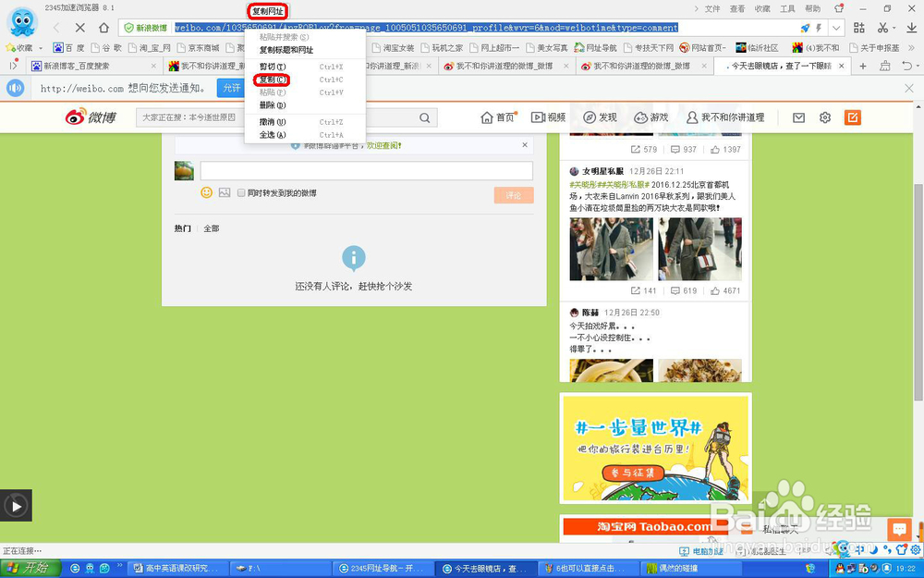Choose 删除(D) in the context menu

(x=305, y=105)
